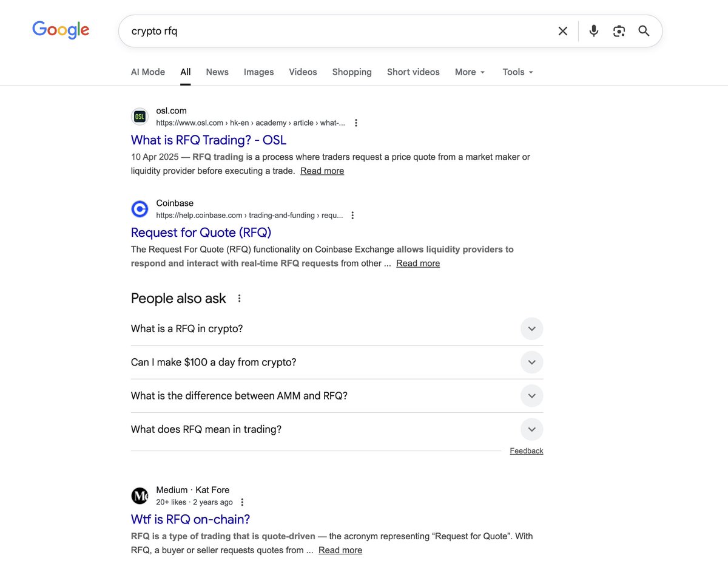The image size is (728, 575).
Task: Open the More dropdown
Action: click(x=470, y=72)
